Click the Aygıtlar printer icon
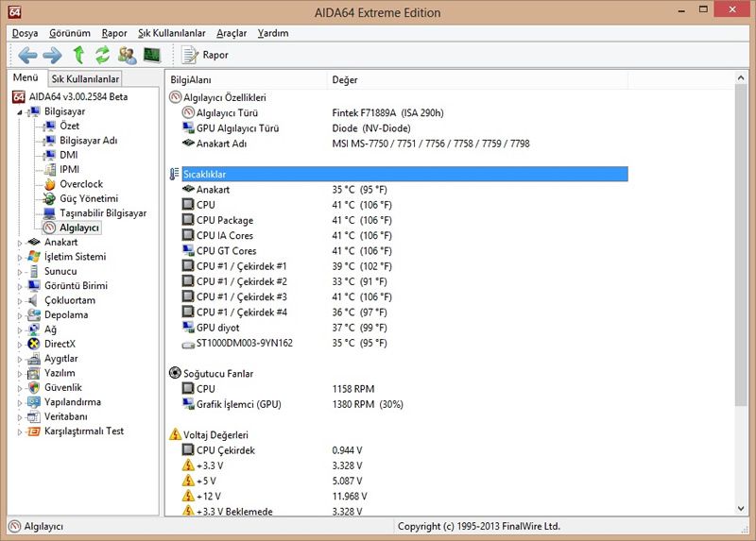The image size is (756, 541). (x=34, y=359)
